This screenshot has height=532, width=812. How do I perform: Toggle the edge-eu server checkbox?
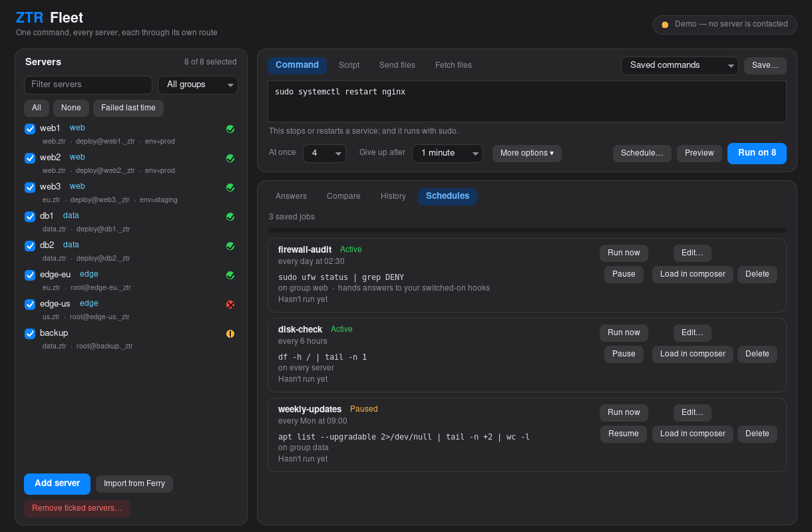click(x=30, y=275)
